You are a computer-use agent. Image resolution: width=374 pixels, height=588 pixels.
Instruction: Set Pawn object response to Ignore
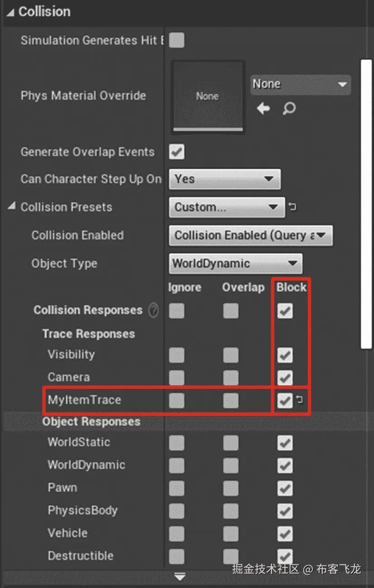click(177, 488)
